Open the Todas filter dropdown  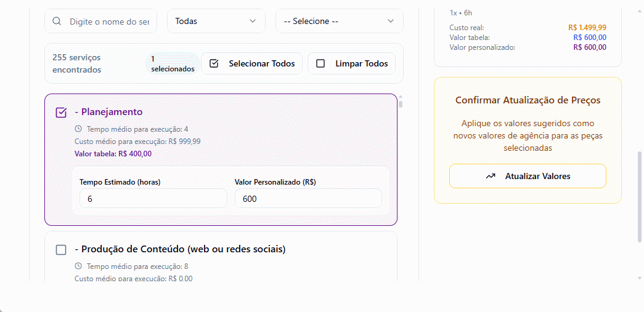coord(216,21)
